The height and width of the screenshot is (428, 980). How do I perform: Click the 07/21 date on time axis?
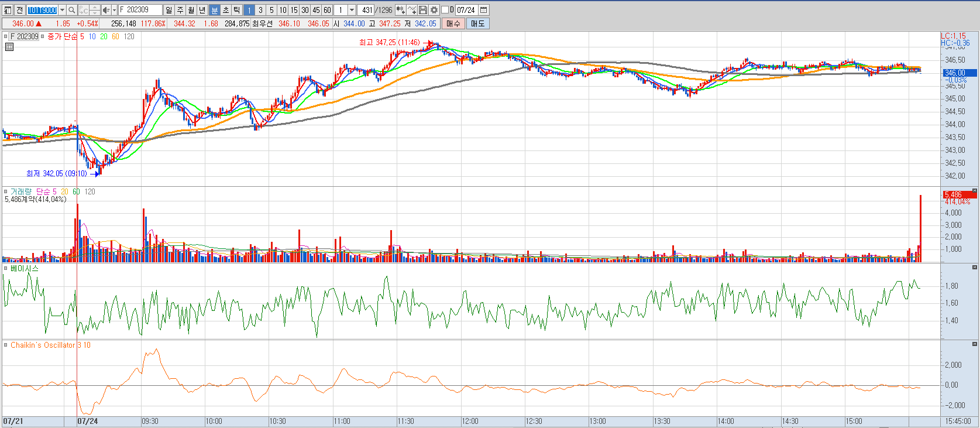[x=13, y=421]
